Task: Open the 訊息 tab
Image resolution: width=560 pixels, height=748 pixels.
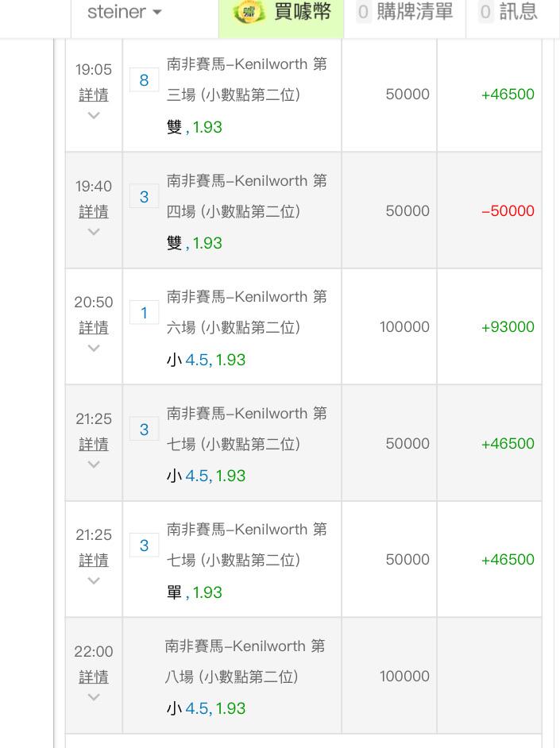Action: point(509,12)
